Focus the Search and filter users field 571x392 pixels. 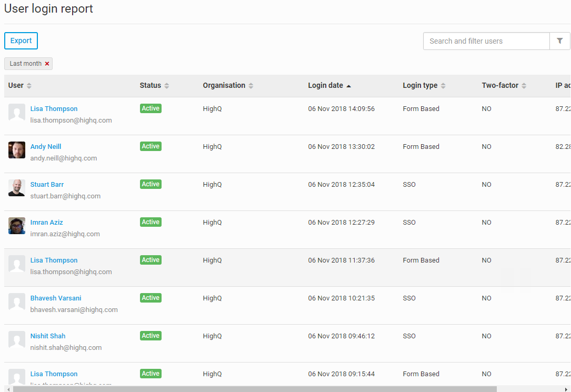(486, 41)
